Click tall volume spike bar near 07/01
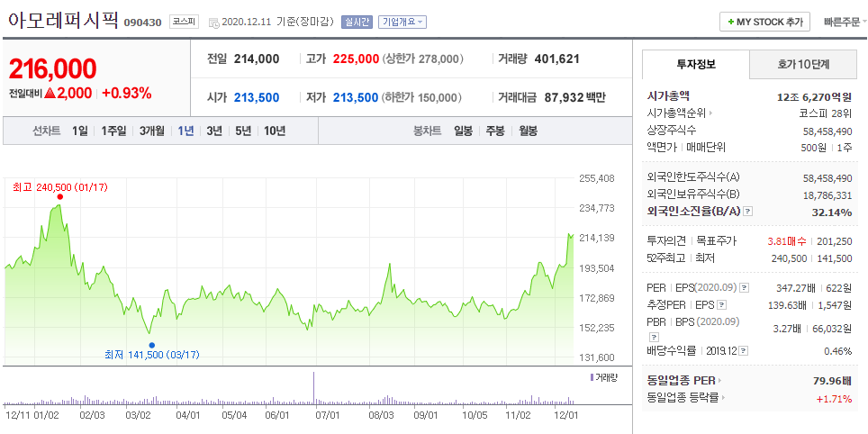Viewport: 868px width, 434px height. tap(314, 388)
